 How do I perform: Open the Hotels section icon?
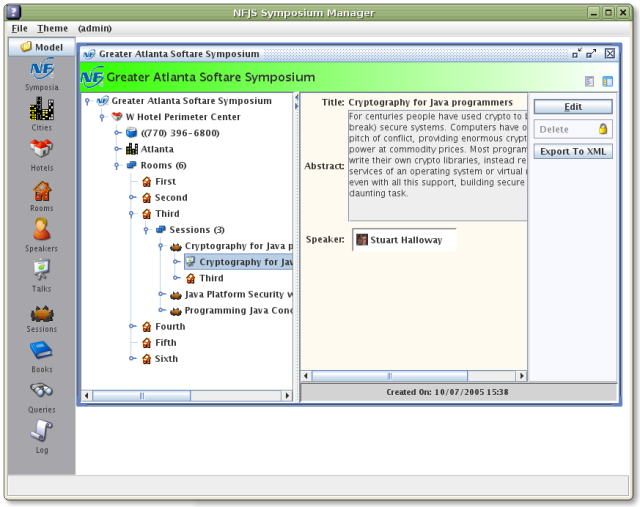(x=42, y=150)
